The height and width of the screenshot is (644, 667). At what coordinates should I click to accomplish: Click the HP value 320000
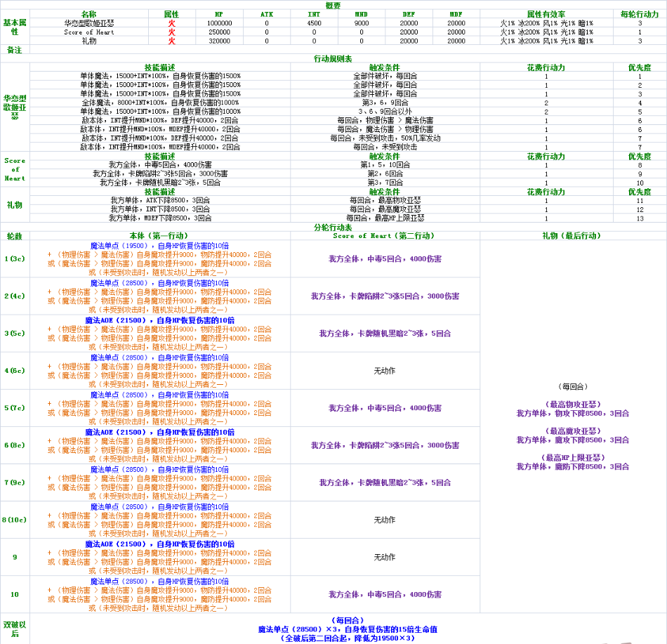point(219,41)
